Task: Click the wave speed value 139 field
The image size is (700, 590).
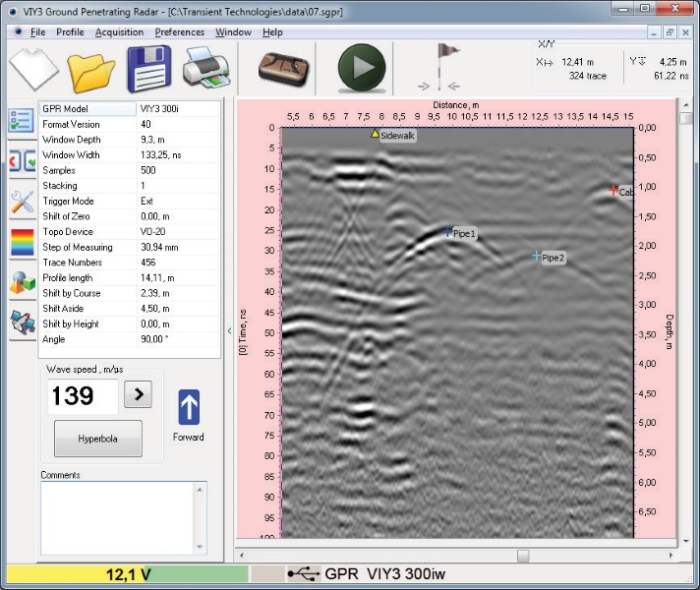Action: pyautogui.click(x=83, y=396)
